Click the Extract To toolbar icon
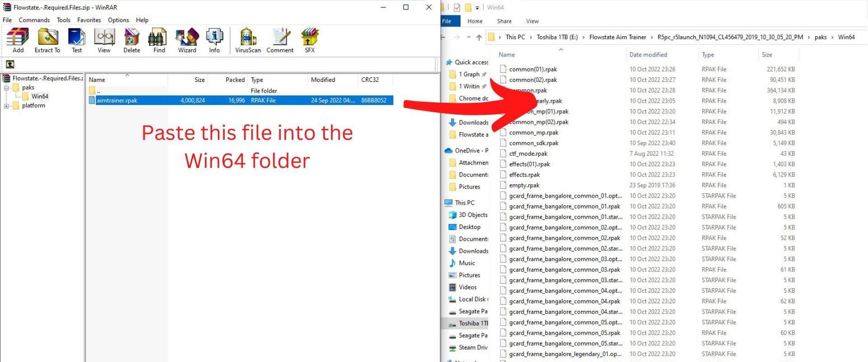868x362 pixels. (47, 40)
